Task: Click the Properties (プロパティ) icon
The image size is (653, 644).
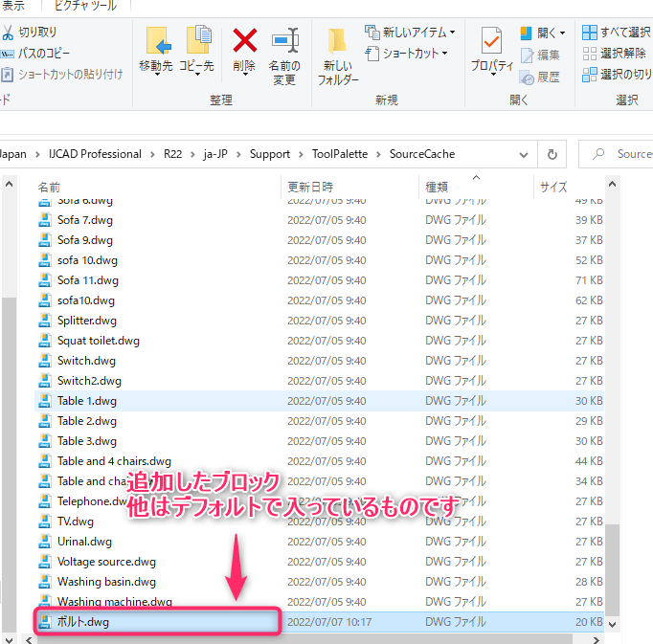Action: pyautogui.click(x=491, y=40)
